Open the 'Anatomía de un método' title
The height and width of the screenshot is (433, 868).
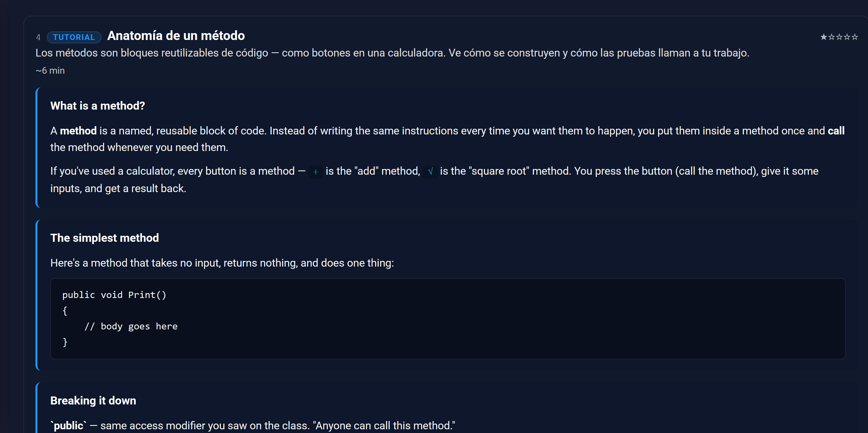point(176,36)
